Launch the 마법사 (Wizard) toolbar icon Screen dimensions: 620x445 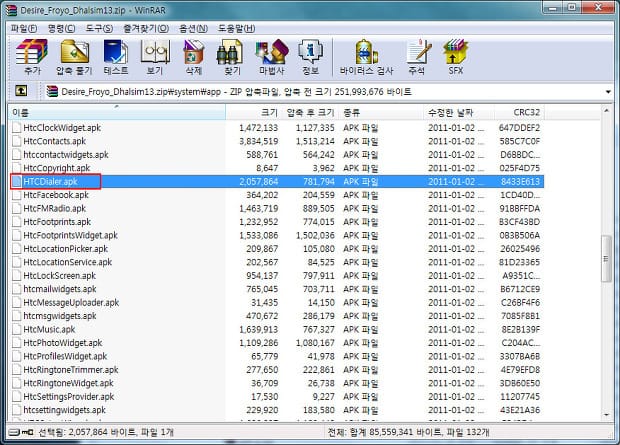[271, 56]
